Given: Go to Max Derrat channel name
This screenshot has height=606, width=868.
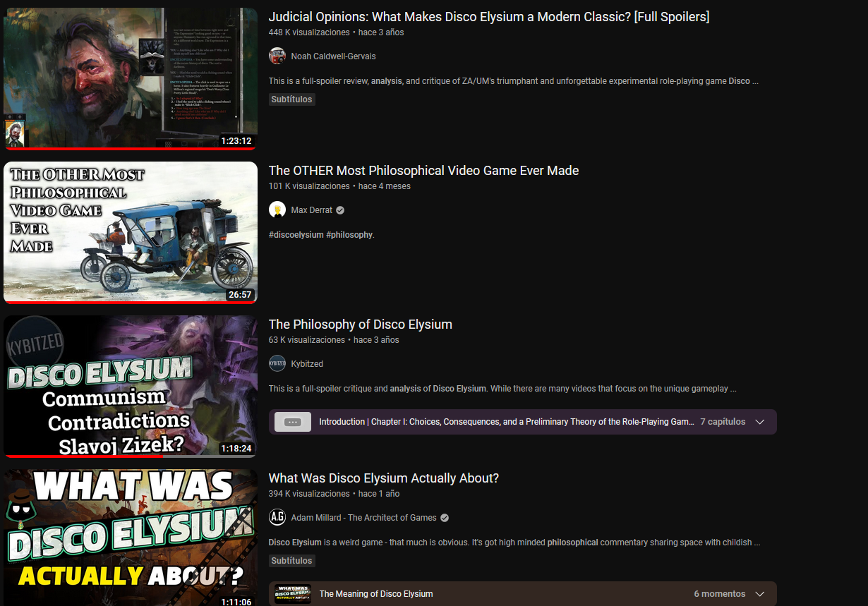Looking at the screenshot, I should tap(312, 210).
